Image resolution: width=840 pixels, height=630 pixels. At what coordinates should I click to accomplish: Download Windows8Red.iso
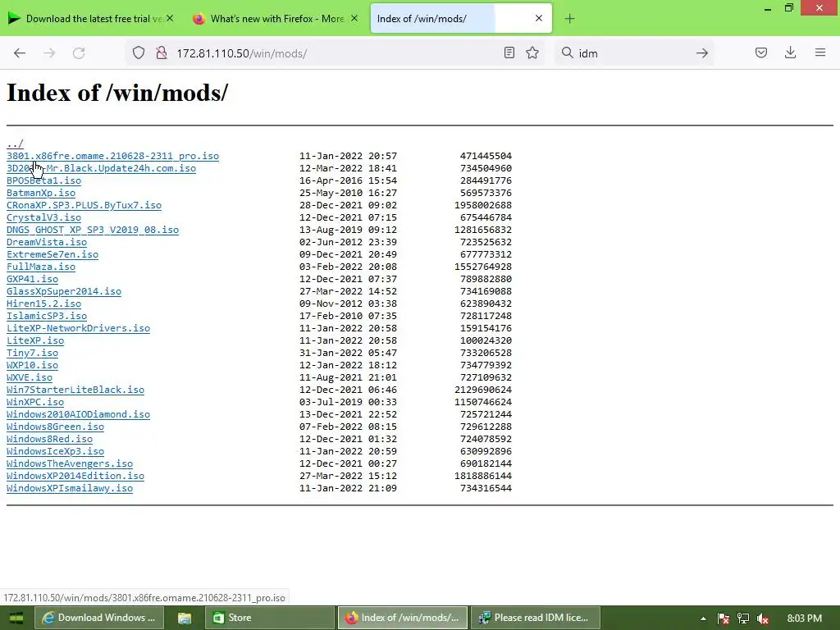click(49, 440)
